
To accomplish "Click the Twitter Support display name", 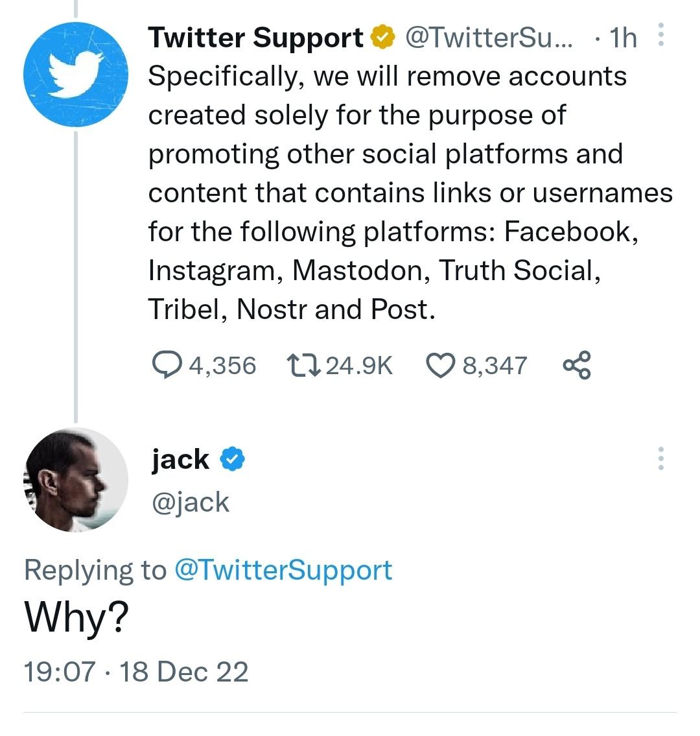I will click(x=255, y=38).
